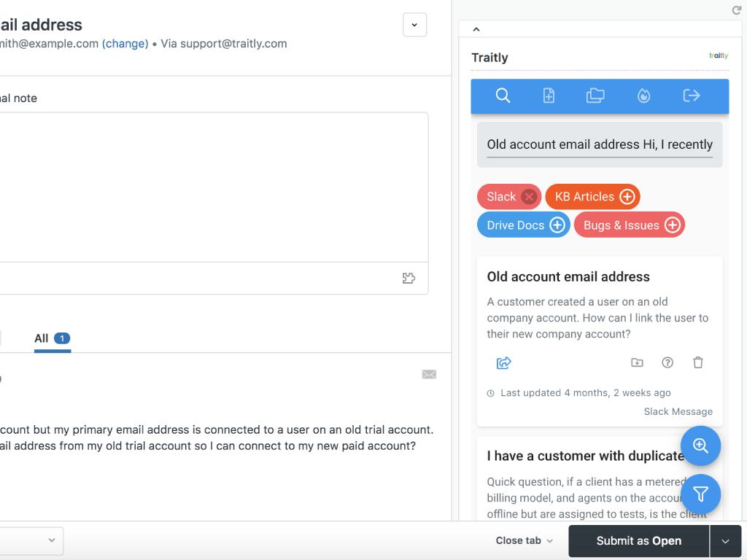The width and height of the screenshot is (747, 560).
Task: Open ticket options dropdown near title
Action: click(x=414, y=25)
